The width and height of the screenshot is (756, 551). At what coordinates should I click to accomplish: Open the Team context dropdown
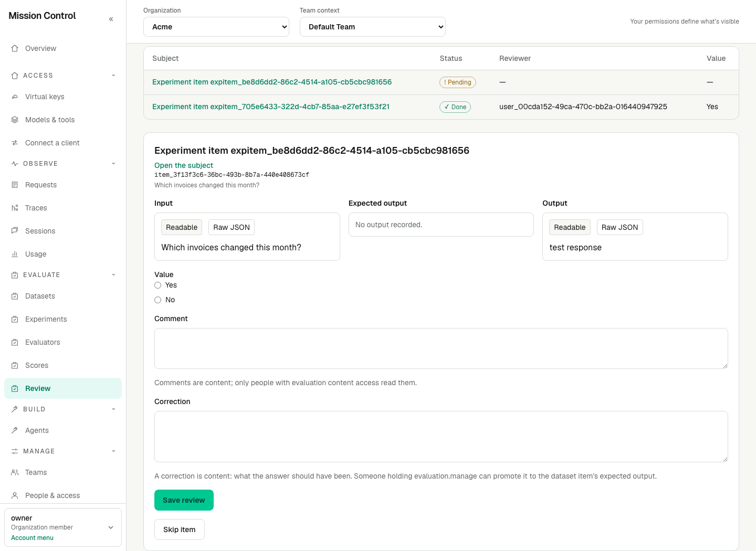tap(373, 27)
